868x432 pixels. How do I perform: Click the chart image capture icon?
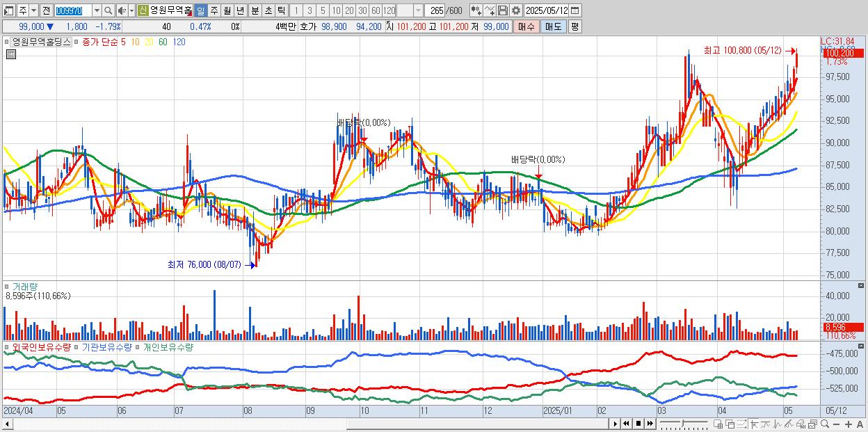coord(812,424)
